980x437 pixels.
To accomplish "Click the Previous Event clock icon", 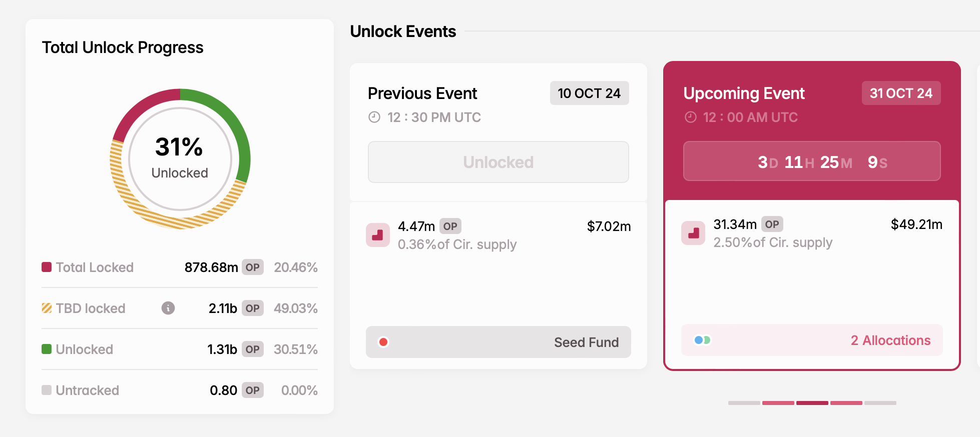I will (x=374, y=117).
